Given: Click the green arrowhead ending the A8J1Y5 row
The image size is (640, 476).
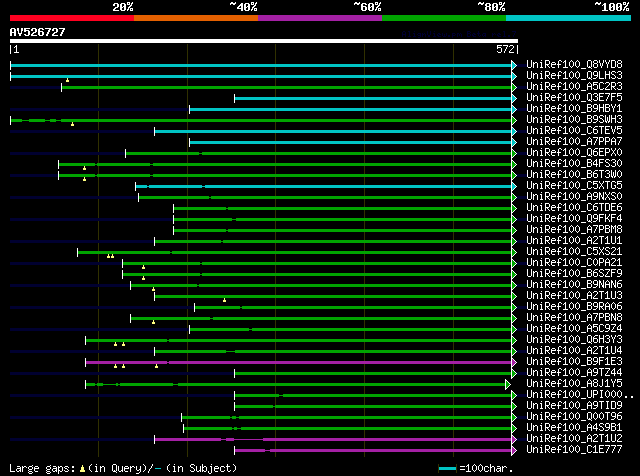Looking at the screenshot, I should tap(508, 384).
